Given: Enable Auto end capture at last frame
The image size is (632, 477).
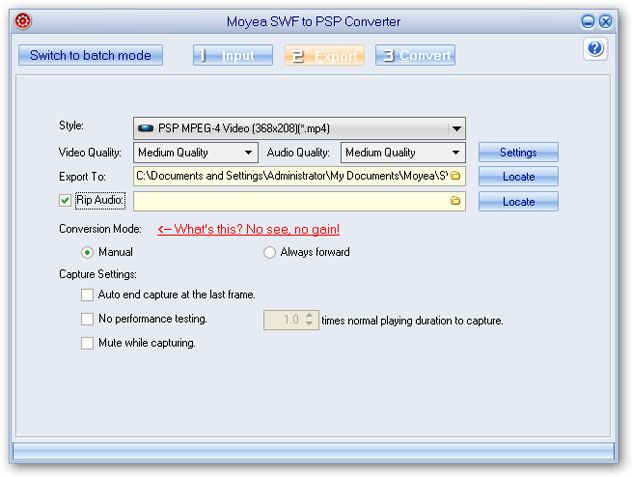Looking at the screenshot, I should click(87, 295).
